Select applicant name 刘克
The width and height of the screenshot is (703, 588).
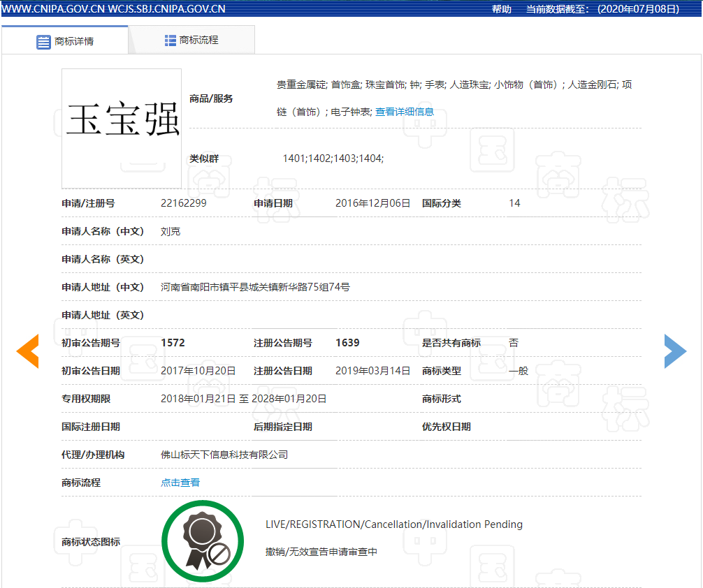pos(171,231)
